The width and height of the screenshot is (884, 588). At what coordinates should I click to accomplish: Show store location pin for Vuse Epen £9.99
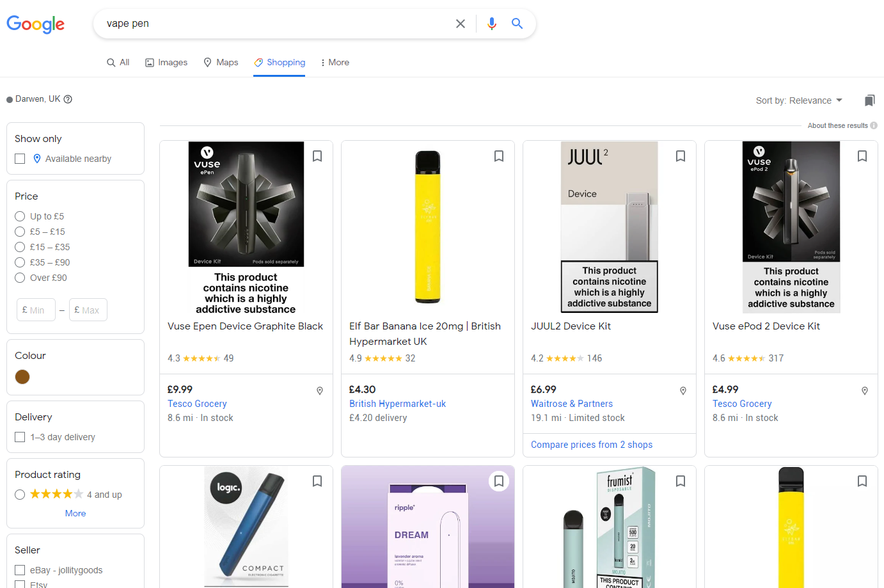320,391
